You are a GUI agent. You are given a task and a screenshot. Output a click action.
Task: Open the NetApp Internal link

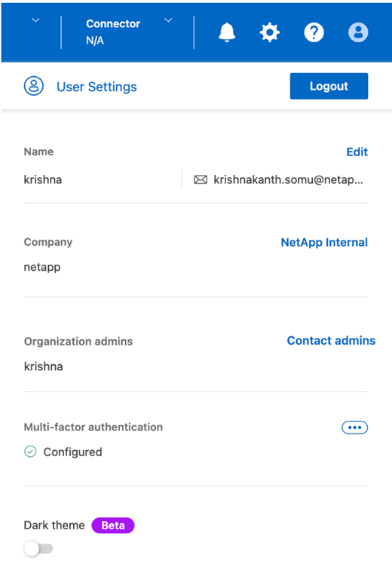[324, 242]
